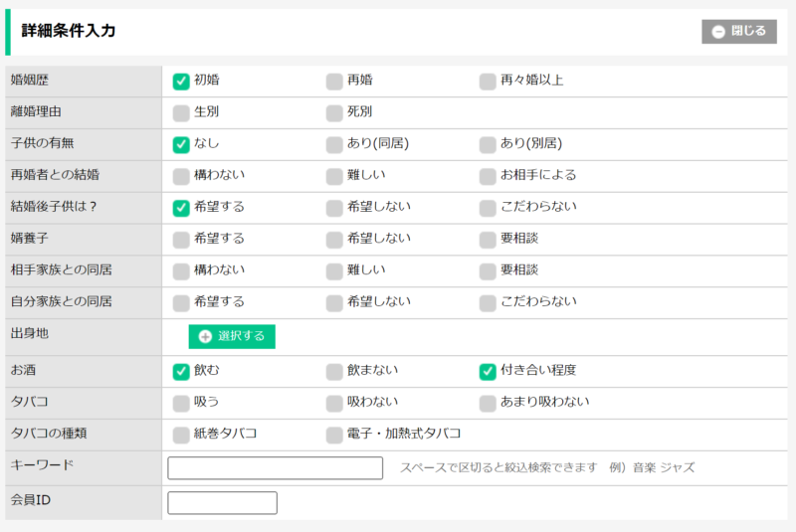Uncheck 付き合い程度 in お酒 row
Image resolution: width=796 pixels, height=532 pixels.
[x=488, y=372]
